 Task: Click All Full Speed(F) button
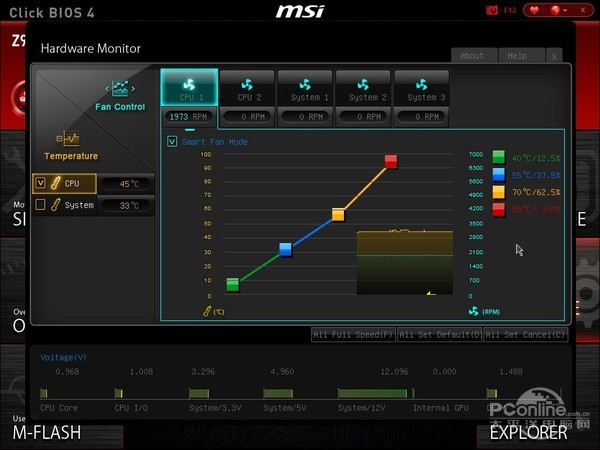click(x=353, y=335)
